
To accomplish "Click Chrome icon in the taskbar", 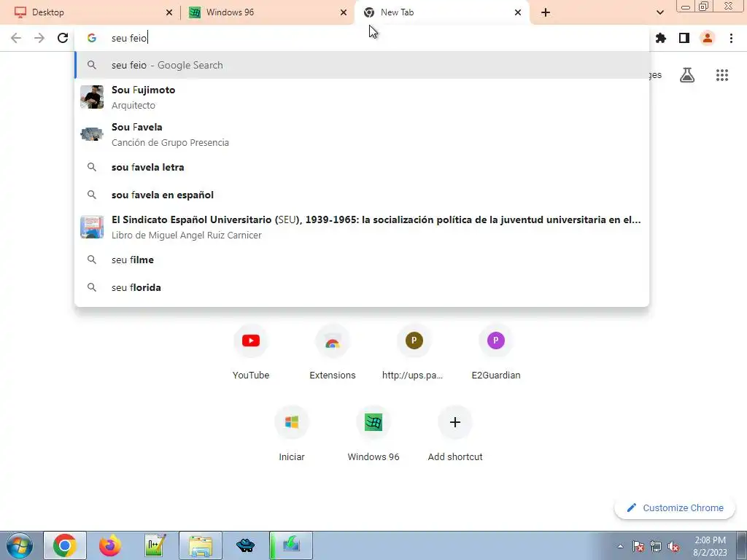I will pyautogui.click(x=65, y=545).
